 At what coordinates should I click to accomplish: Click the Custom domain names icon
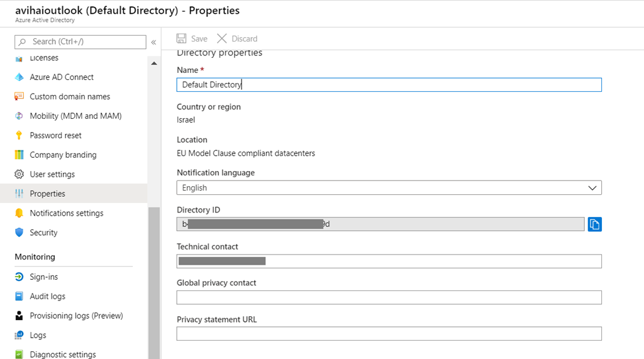coord(19,97)
